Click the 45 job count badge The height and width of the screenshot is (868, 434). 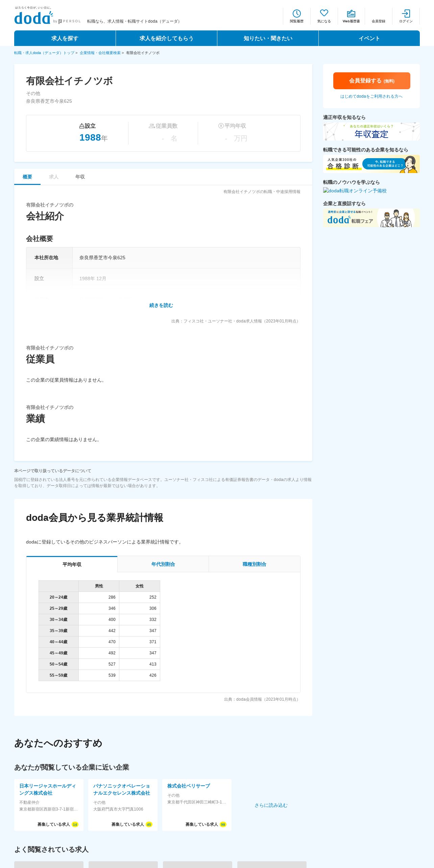coord(149,824)
